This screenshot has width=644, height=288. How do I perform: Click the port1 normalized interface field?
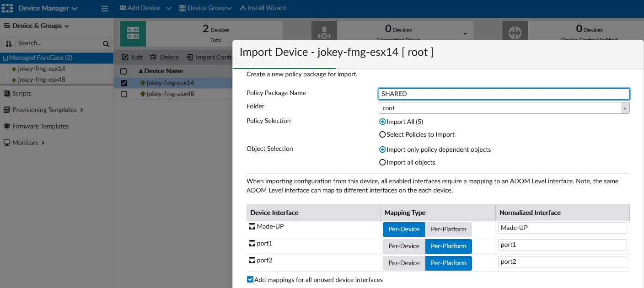point(562,245)
